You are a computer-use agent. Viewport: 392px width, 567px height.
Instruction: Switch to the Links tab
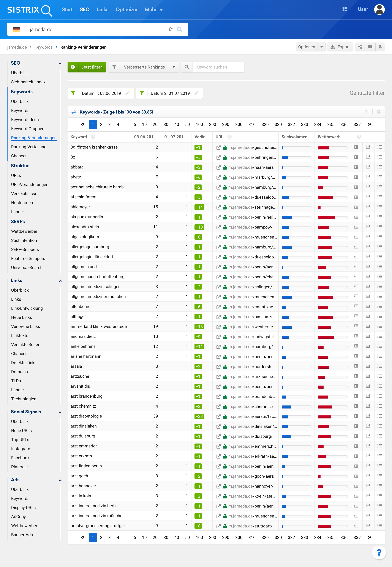tap(102, 10)
